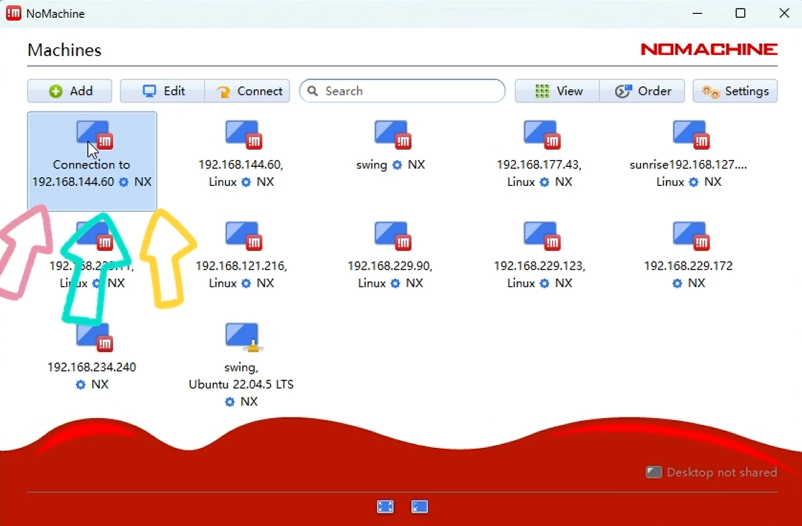Select the 'Connection to 192.168.144.60' machine icon

pyautogui.click(x=95, y=135)
